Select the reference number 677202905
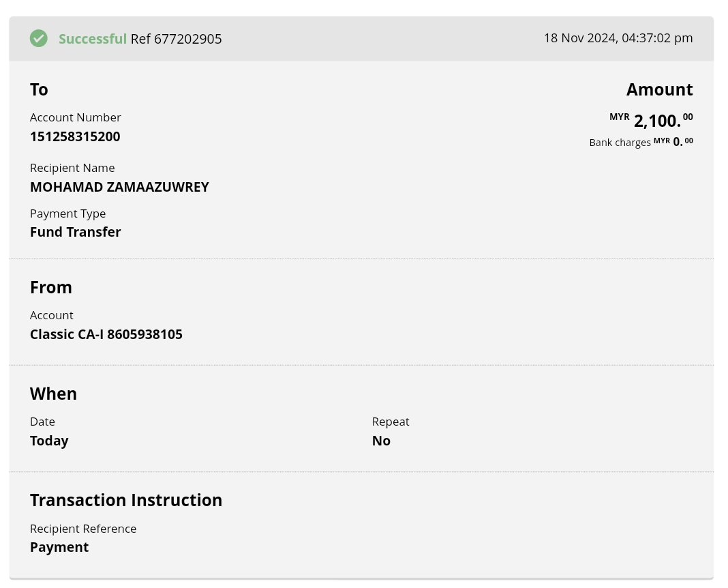Viewport: 728px width, 588px height. (x=187, y=39)
